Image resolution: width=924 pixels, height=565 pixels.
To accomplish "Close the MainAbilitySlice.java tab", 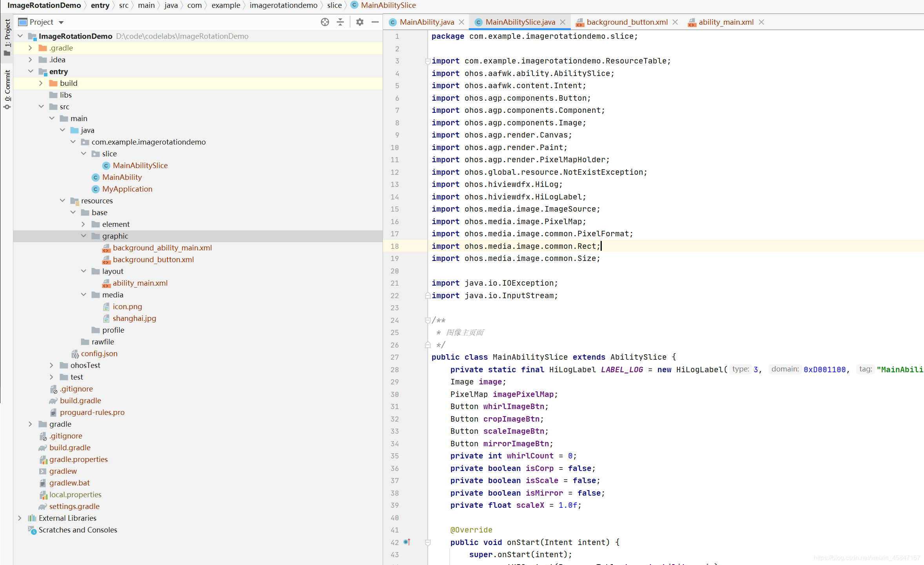I will (563, 22).
